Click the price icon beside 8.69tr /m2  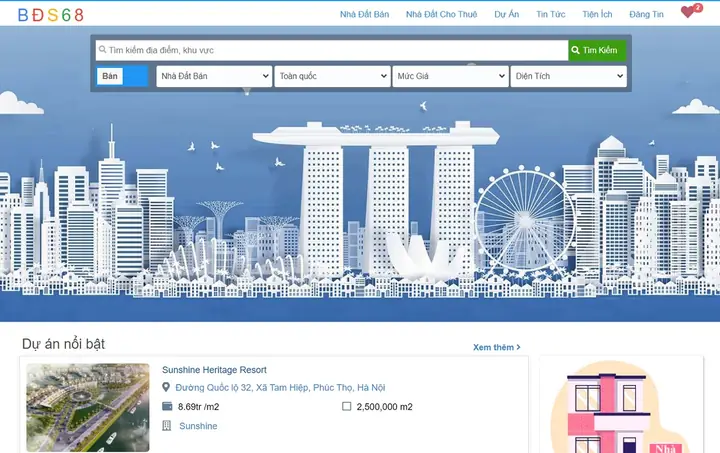click(x=167, y=406)
